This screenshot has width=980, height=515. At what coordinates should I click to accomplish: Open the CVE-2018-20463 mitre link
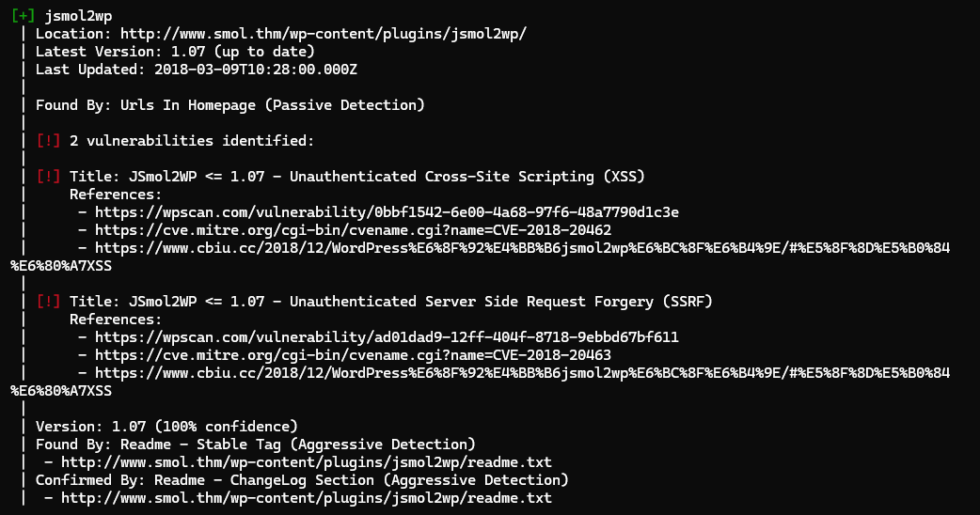[x=353, y=354]
